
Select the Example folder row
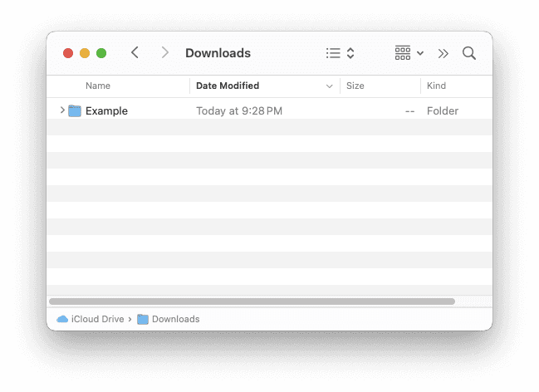pyautogui.click(x=249, y=110)
